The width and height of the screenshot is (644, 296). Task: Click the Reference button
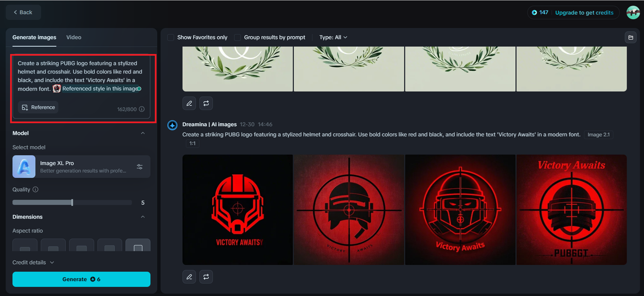click(38, 107)
